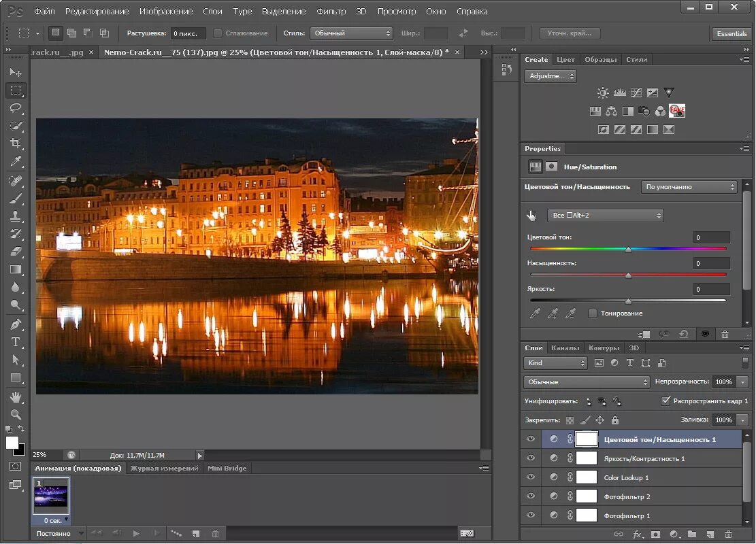Toggle the Распространить кадр 1 checkbox
The height and width of the screenshot is (544, 756).
pos(665,401)
